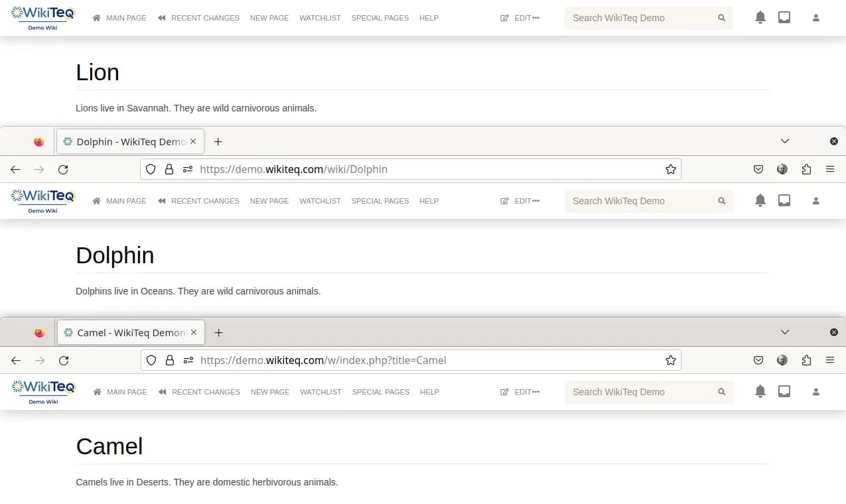Open tracking protection shield in Dolphin address bar

point(151,169)
